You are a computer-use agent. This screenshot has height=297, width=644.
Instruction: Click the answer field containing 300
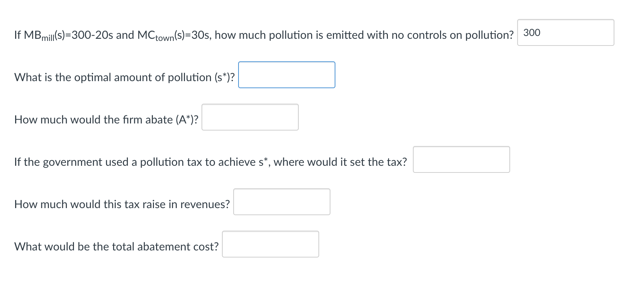click(565, 32)
